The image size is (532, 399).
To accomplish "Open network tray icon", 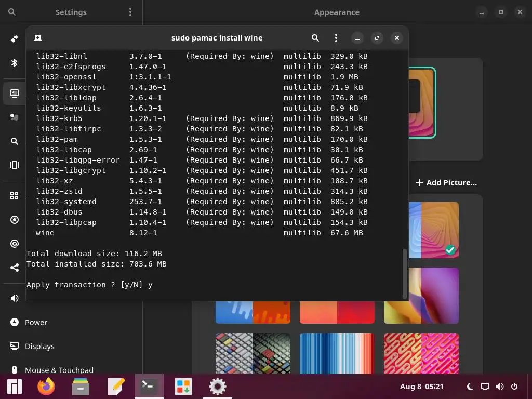I will coord(485,387).
